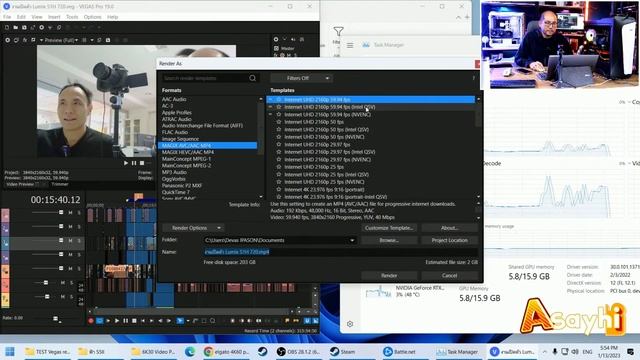Open the edit tool dropdown arrow in transport bar
This screenshot has width=640, height=360.
click(x=187, y=321)
